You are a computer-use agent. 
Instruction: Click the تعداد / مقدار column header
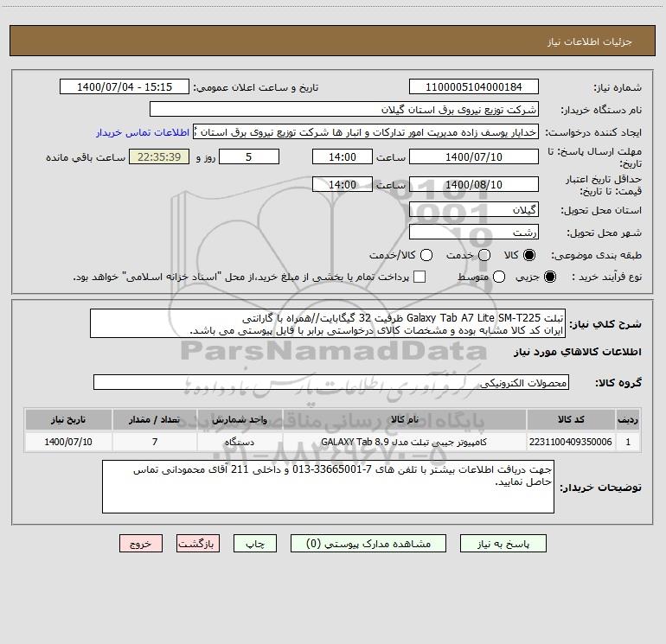(155, 419)
